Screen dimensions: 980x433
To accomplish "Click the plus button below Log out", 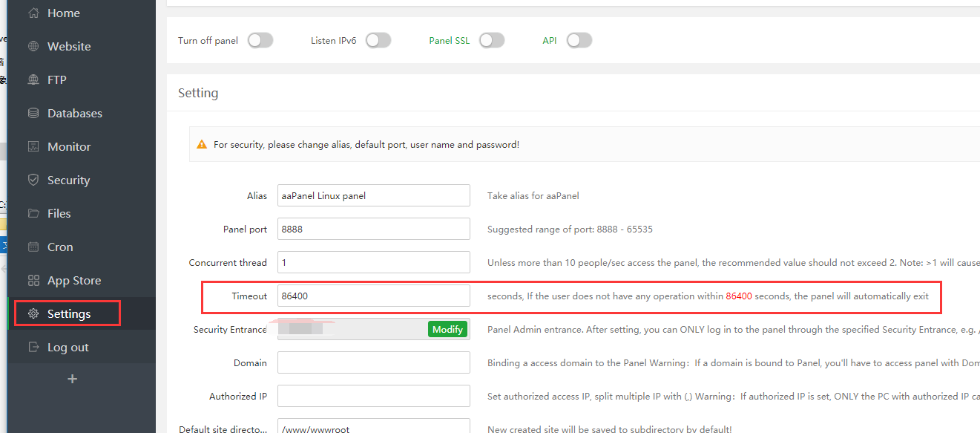I will click(72, 380).
